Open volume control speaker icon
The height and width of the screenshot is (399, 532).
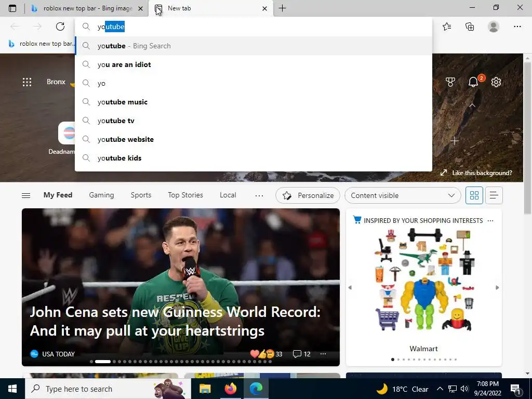point(464,389)
